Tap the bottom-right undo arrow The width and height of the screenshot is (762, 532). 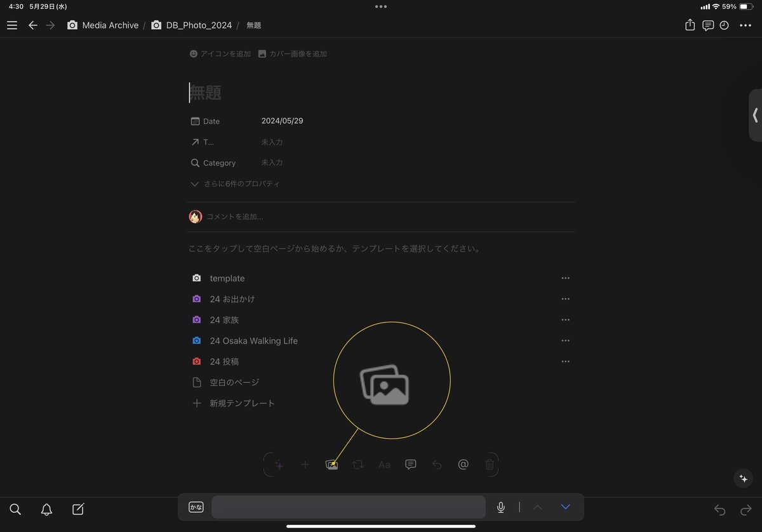[719, 510]
